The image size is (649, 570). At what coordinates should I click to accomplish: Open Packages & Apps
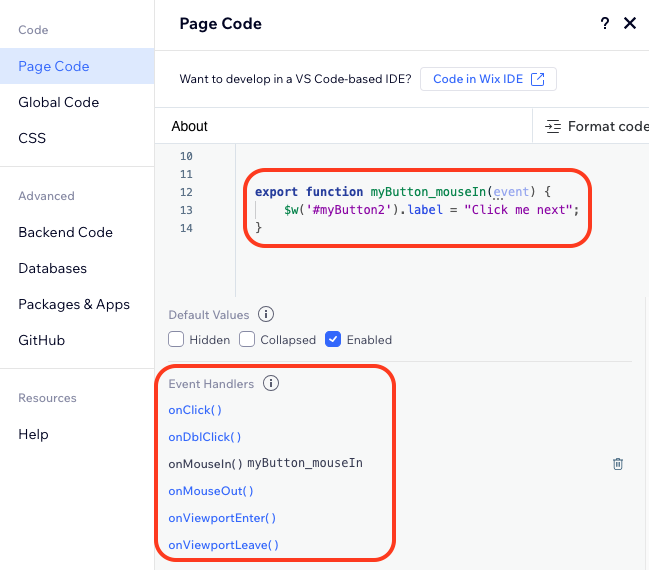(x=74, y=304)
